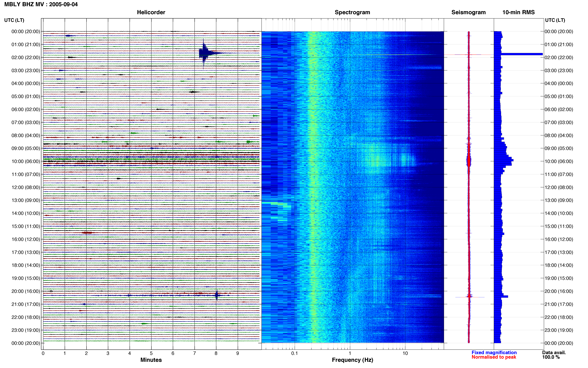
Task: Click the Normalised to peak legend text
Action: 494,357
